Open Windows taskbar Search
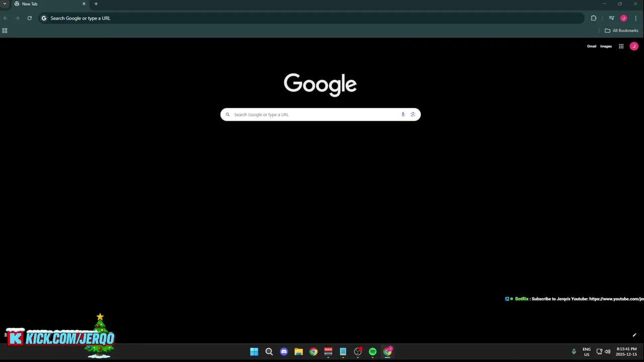 269,352
